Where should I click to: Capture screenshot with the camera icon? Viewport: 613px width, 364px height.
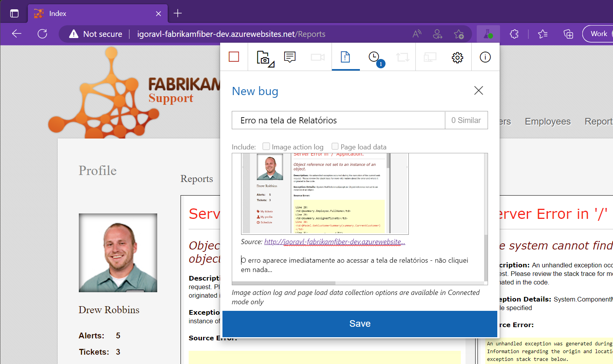pos(265,58)
